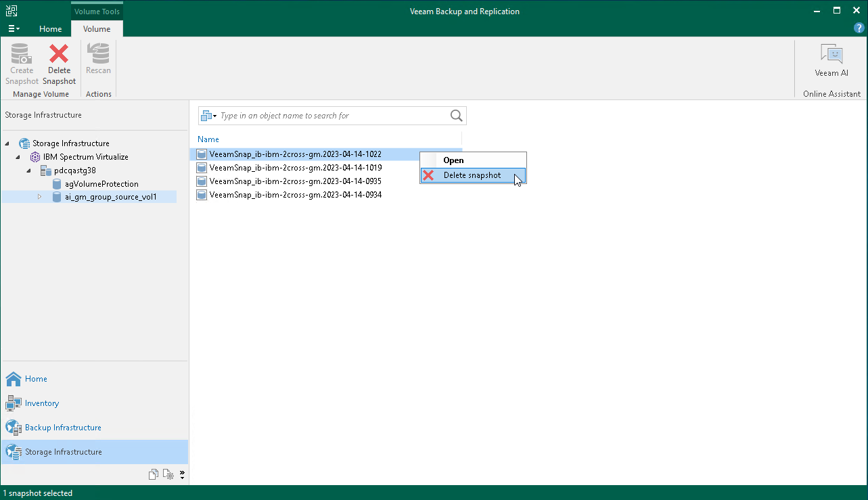Select the ai_gm_group_source_vol1 volume
The width and height of the screenshot is (868, 500).
click(x=111, y=197)
